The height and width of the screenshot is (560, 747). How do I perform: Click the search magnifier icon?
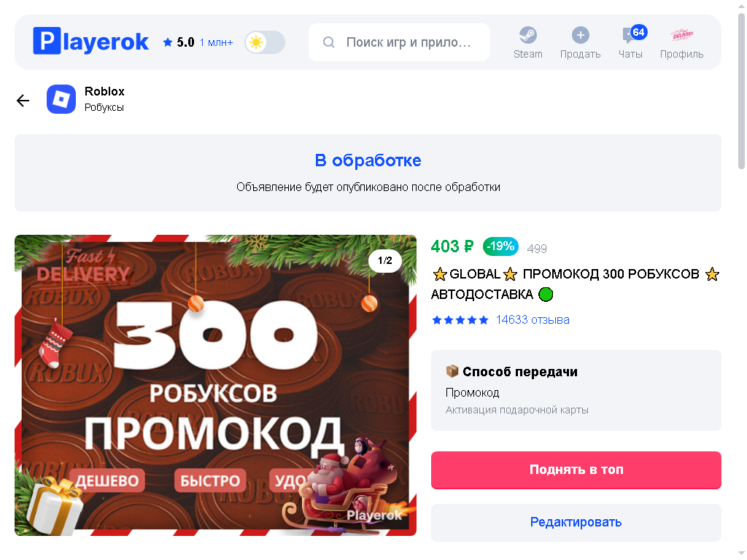point(329,42)
